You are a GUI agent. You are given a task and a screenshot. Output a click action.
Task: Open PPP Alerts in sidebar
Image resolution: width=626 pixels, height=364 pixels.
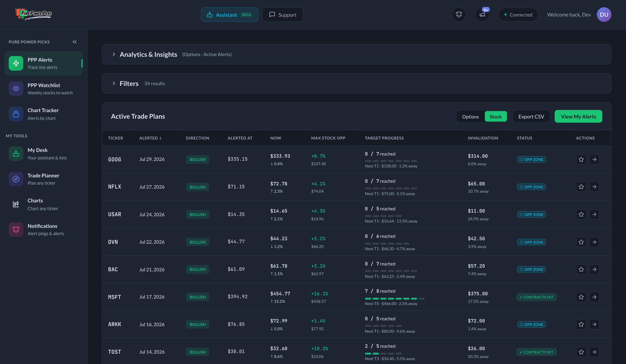(x=43, y=63)
